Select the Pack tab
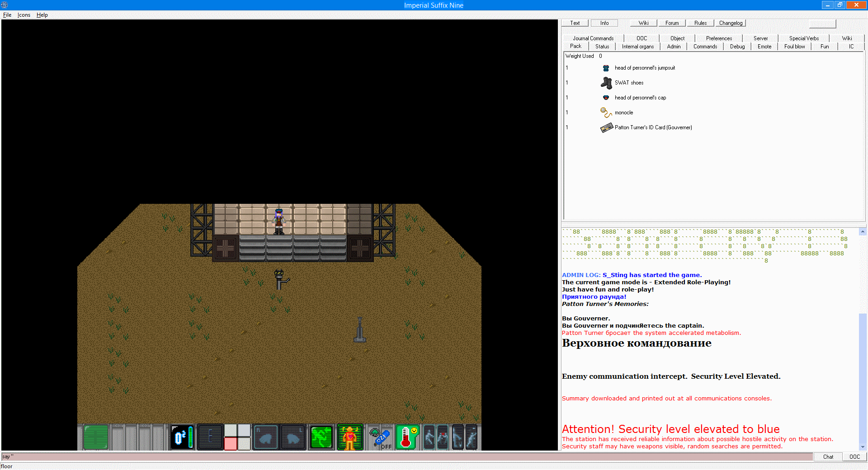 (576, 46)
